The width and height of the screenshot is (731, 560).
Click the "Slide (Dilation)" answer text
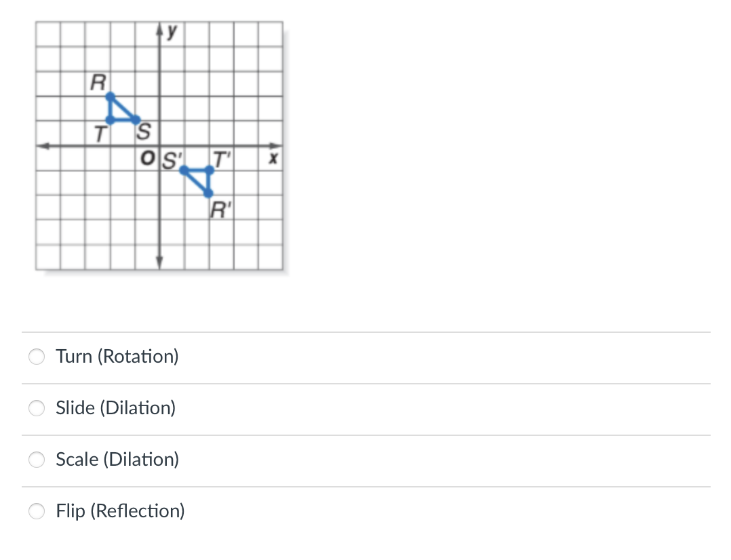coord(115,408)
